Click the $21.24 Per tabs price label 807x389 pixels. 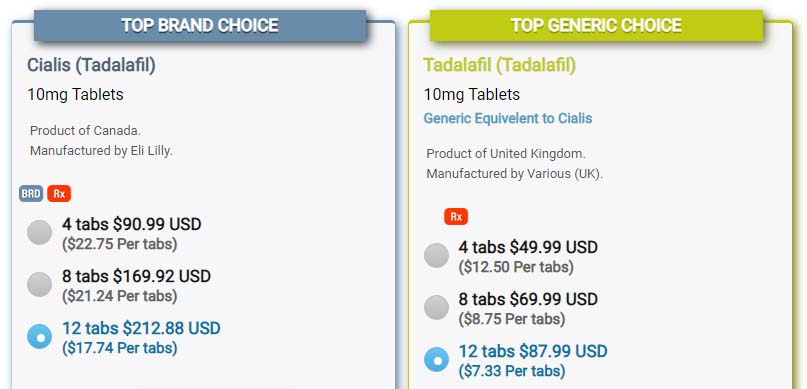click(x=120, y=296)
